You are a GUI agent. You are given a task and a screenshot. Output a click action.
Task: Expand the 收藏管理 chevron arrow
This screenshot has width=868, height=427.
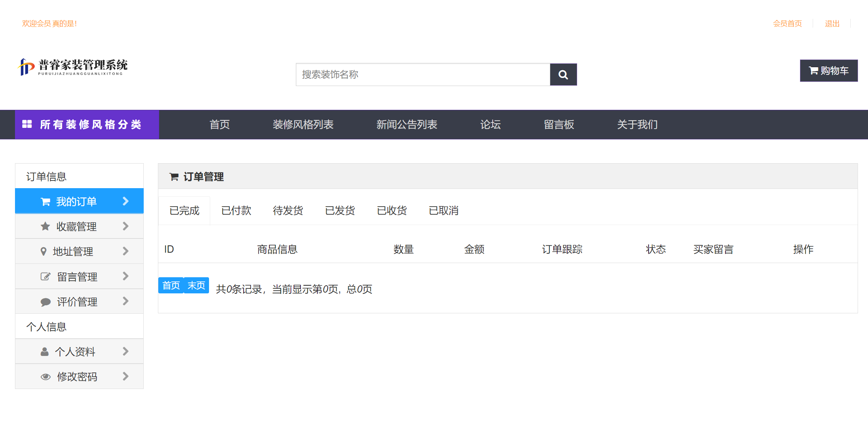(x=125, y=226)
